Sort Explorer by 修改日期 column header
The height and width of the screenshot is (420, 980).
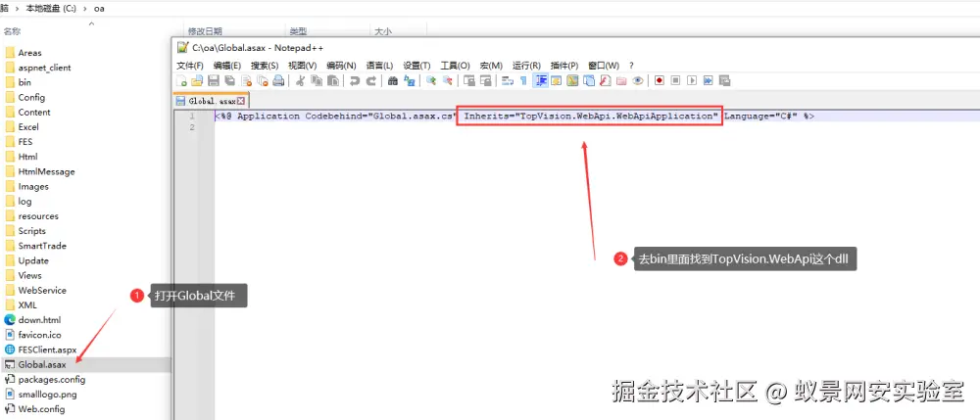pos(205,31)
